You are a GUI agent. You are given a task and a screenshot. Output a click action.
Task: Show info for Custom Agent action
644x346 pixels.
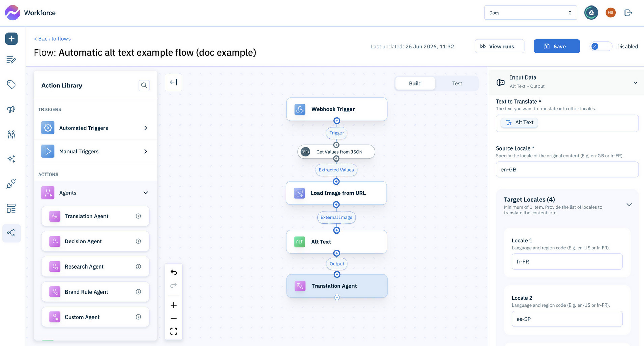[x=138, y=317]
